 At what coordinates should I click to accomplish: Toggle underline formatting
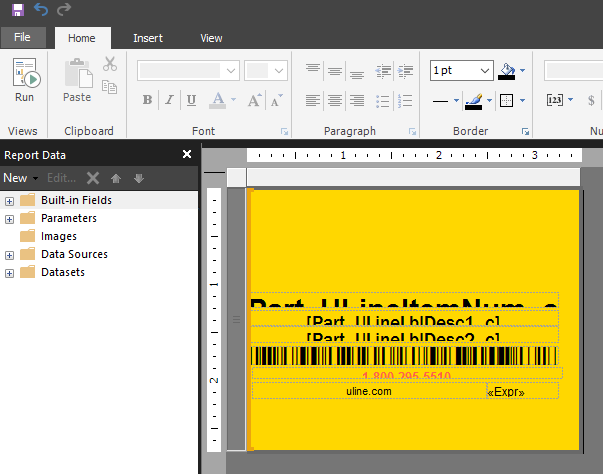tap(192, 100)
